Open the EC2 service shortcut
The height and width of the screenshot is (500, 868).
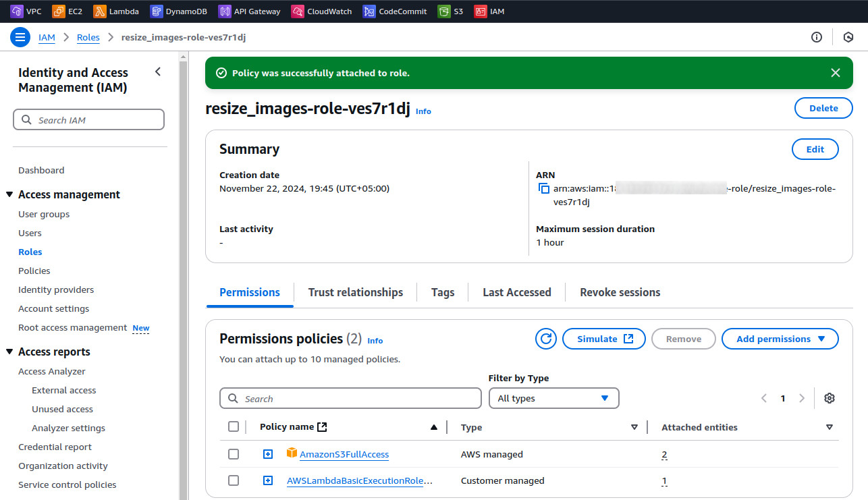click(67, 11)
